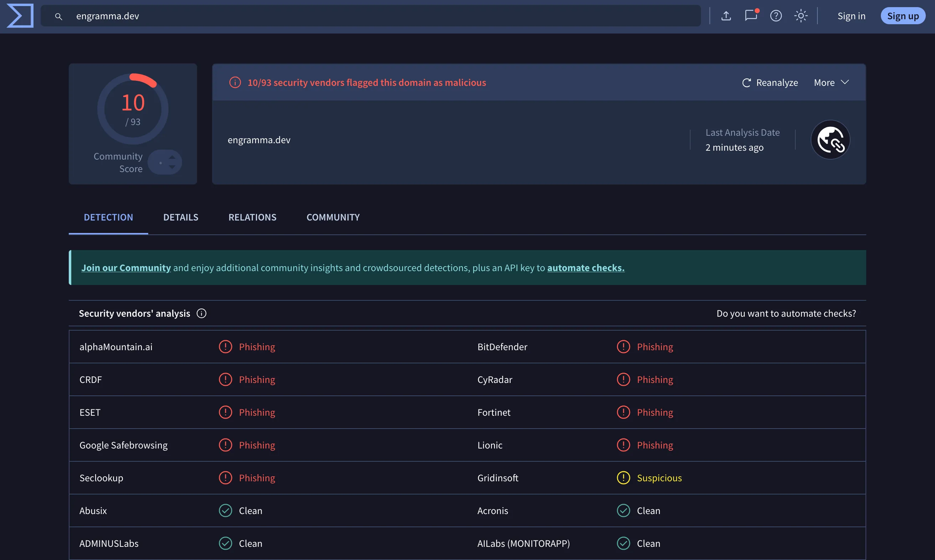Select the Community tab
The width and height of the screenshot is (935, 560).
[x=333, y=217]
